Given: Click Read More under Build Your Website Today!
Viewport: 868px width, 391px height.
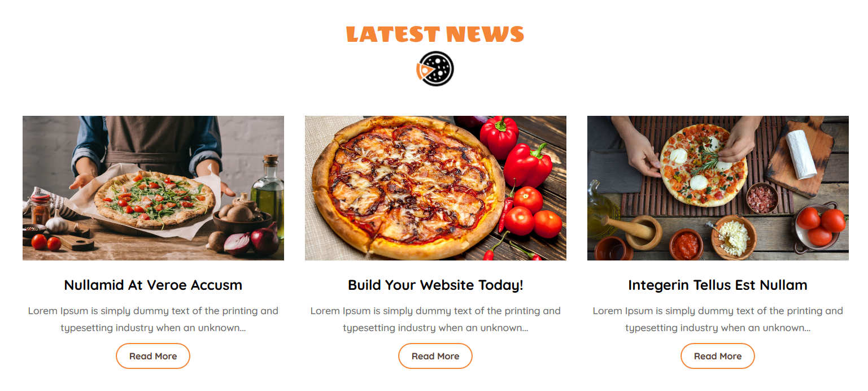Looking at the screenshot, I should tap(435, 356).
